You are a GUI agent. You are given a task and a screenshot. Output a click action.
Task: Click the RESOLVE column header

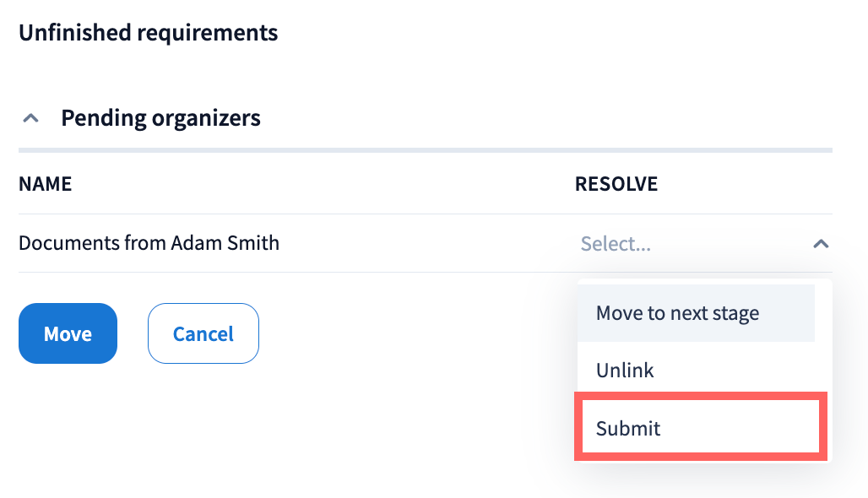coord(616,184)
